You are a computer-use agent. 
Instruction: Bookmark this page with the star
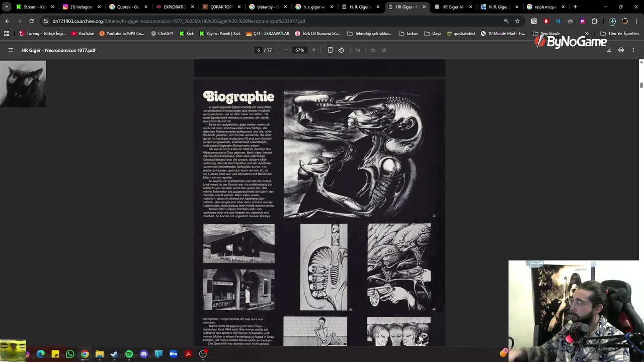[x=517, y=21]
